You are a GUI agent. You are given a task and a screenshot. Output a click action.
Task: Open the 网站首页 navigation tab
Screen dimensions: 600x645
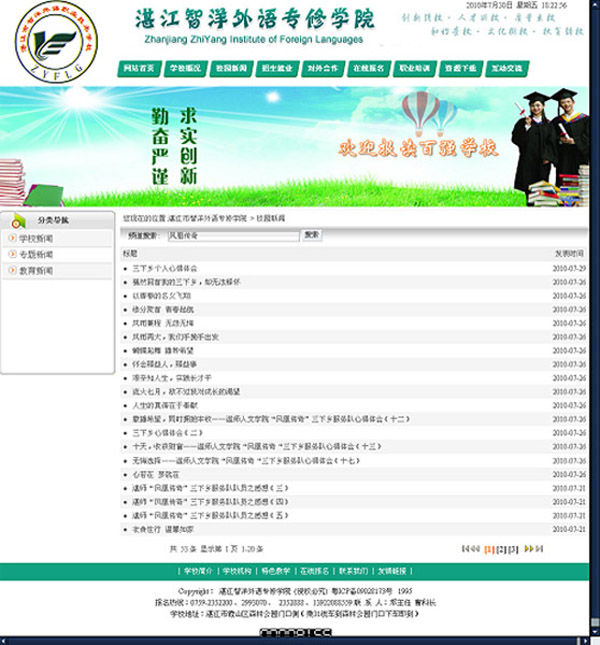click(138, 69)
